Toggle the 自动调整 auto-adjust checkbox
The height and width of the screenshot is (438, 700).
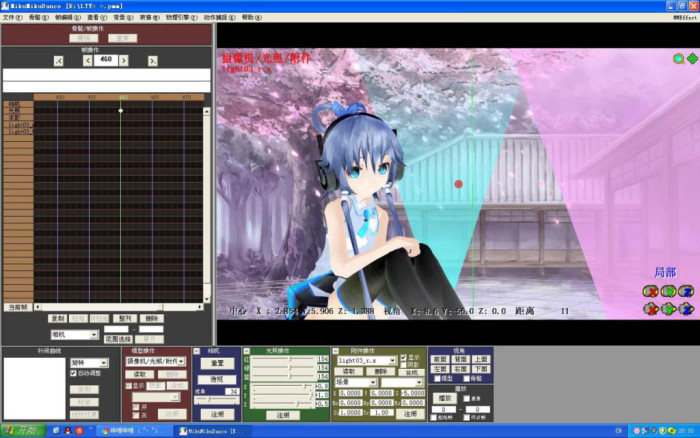pos(73,373)
